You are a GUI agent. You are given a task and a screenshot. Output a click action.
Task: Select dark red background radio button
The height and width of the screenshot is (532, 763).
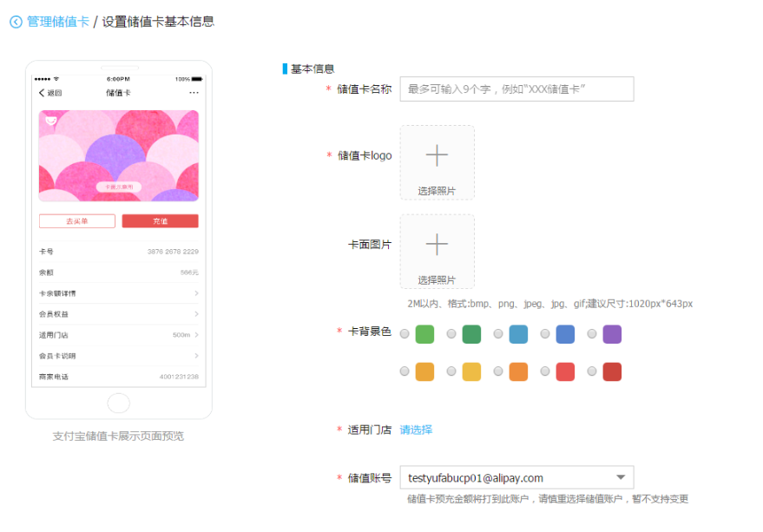[x=592, y=371]
